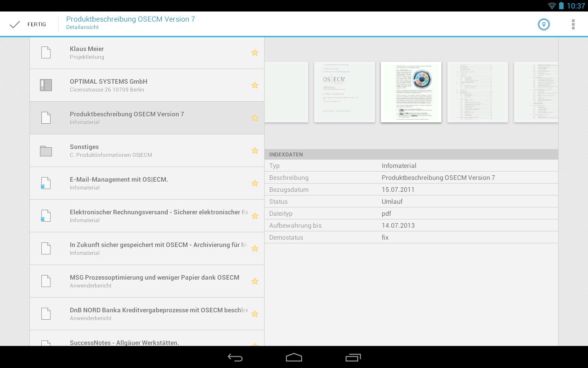
Task: Click the folder icon of Sonstiges
Action: click(x=46, y=151)
